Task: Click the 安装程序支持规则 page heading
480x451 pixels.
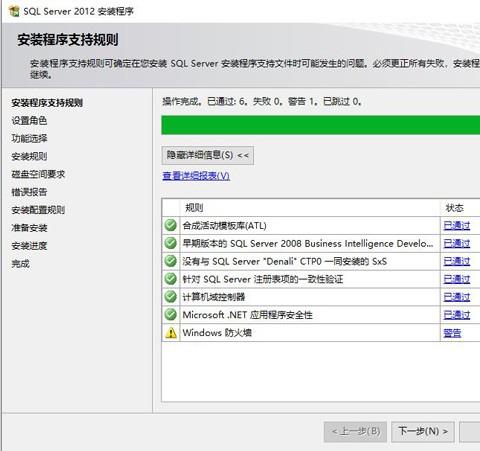Action: pos(68,40)
